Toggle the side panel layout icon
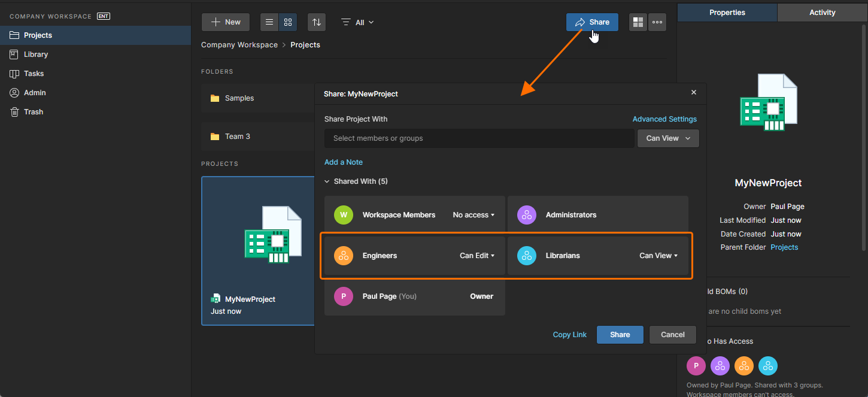Image resolution: width=868 pixels, height=397 pixels. pos(638,22)
